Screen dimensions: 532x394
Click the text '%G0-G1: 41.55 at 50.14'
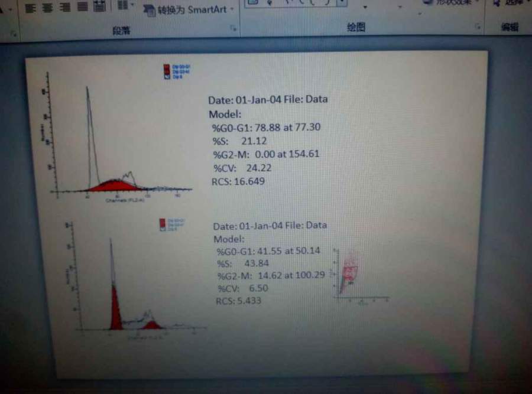pyautogui.click(x=268, y=251)
